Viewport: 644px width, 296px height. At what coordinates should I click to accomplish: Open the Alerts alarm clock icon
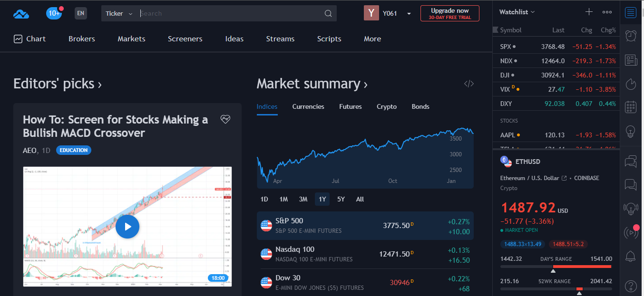tap(631, 36)
